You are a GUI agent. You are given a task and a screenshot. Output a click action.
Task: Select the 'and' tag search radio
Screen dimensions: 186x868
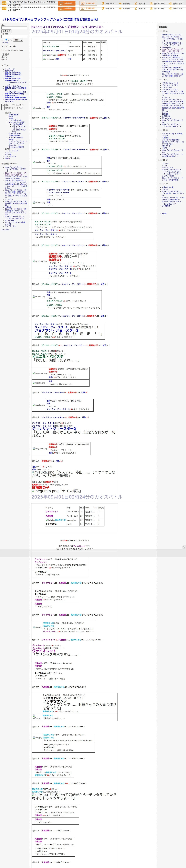coord(6,39)
